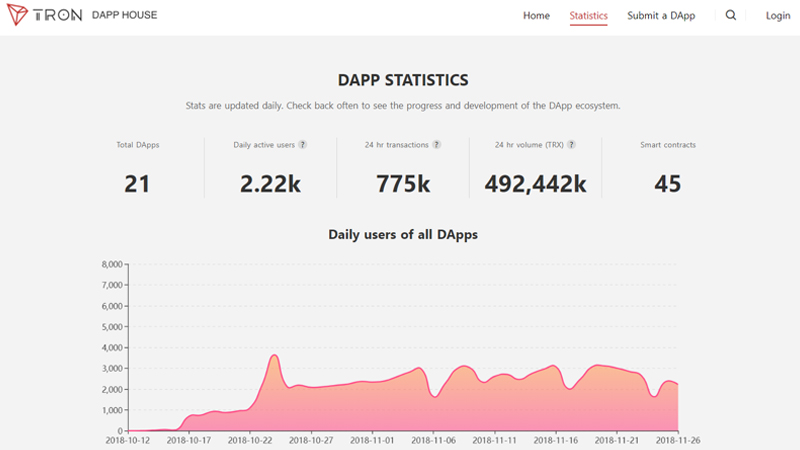This screenshot has width=800, height=450.
Task: Click the 8,000 y-axis label
Action: (112, 264)
